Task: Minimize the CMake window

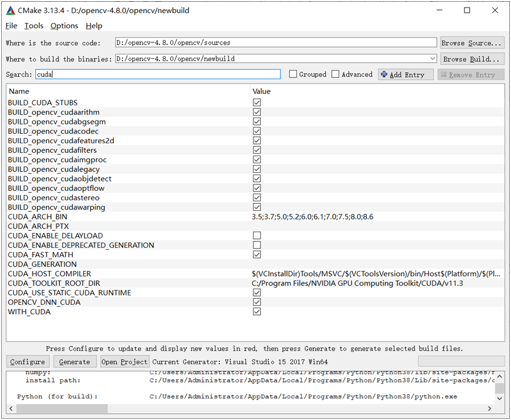Action: 440,11
